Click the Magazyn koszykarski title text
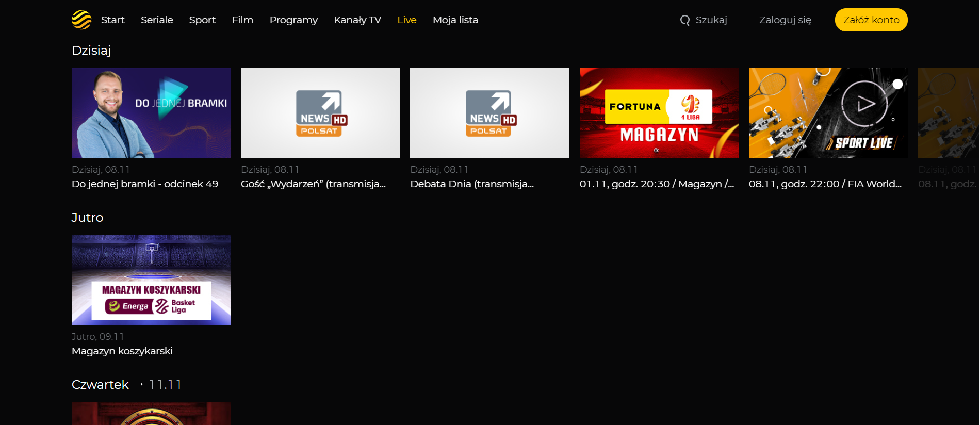This screenshot has width=980, height=425. coord(122,351)
